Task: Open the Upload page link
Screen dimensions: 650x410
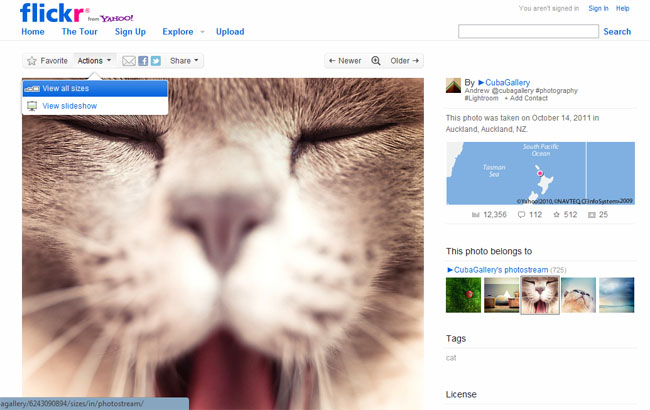Action: (x=230, y=32)
